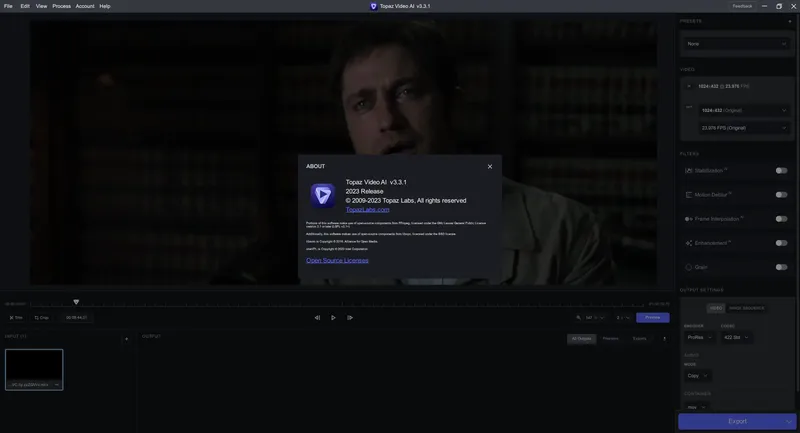Open the input video thumbnail menu arrow

tap(57, 385)
